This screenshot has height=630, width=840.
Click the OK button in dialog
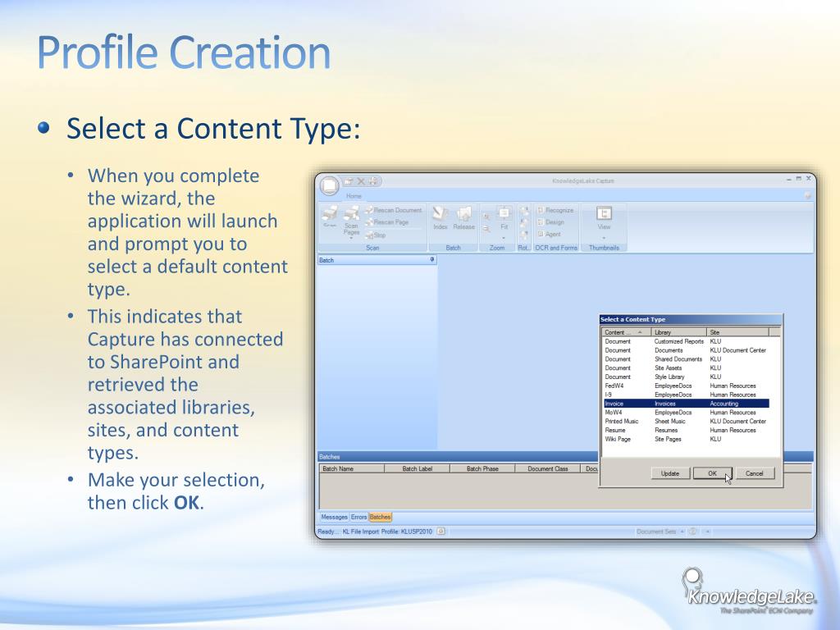pos(712,473)
